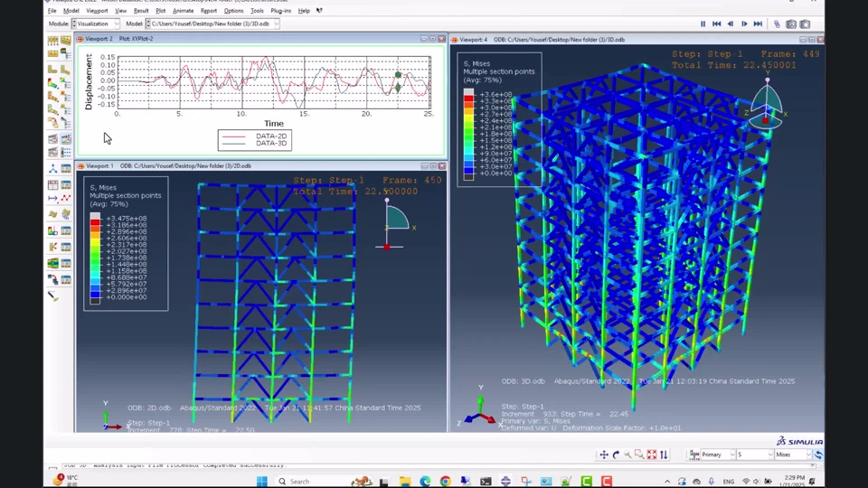
Task: Select the Rotate View tool
Action: click(x=616, y=455)
